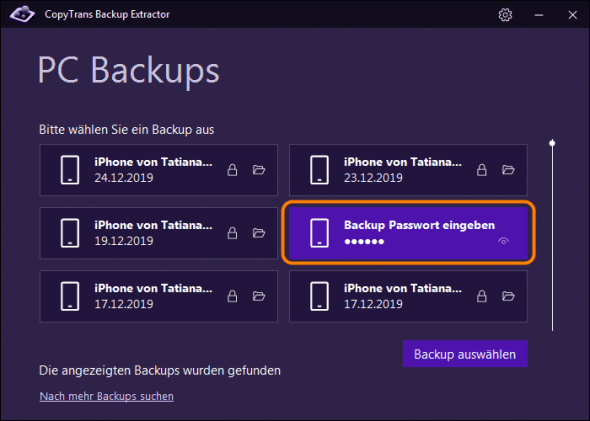The width and height of the screenshot is (590, 421).
Task: Click the backup list scrollbar handle
Action: point(552,143)
